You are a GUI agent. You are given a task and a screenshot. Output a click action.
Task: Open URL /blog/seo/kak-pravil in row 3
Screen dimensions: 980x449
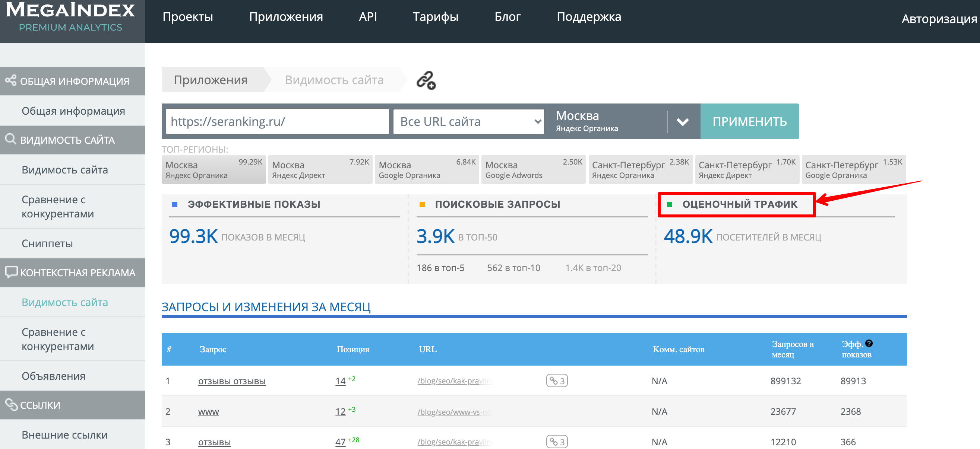click(x=455, y=442)
